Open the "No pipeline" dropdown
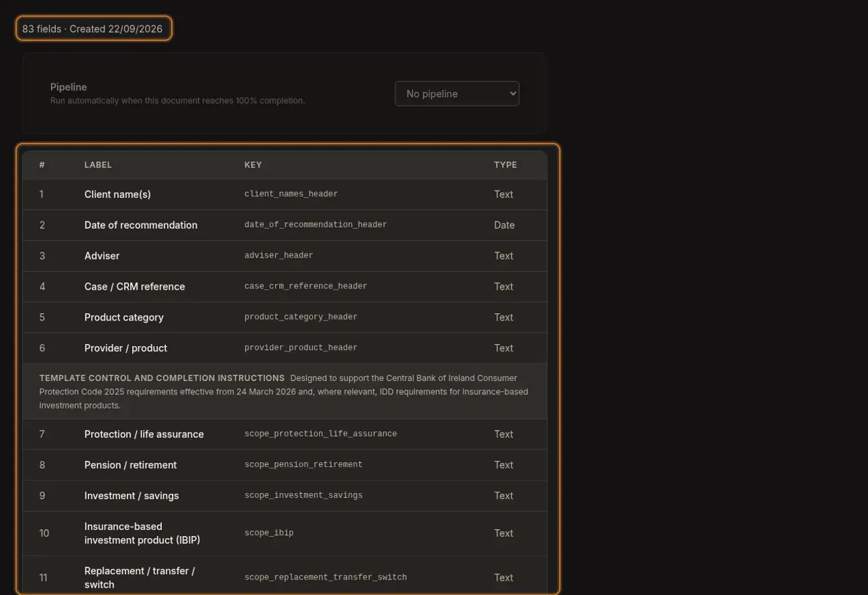The image size is (868, 595). pos(457,94)
